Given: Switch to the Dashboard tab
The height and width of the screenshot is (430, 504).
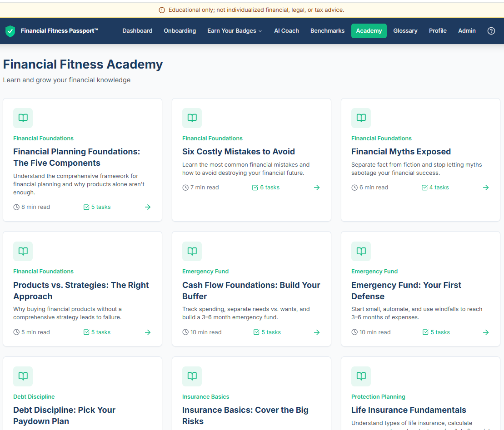Looking at the screenshot, I should coord(137,31).
